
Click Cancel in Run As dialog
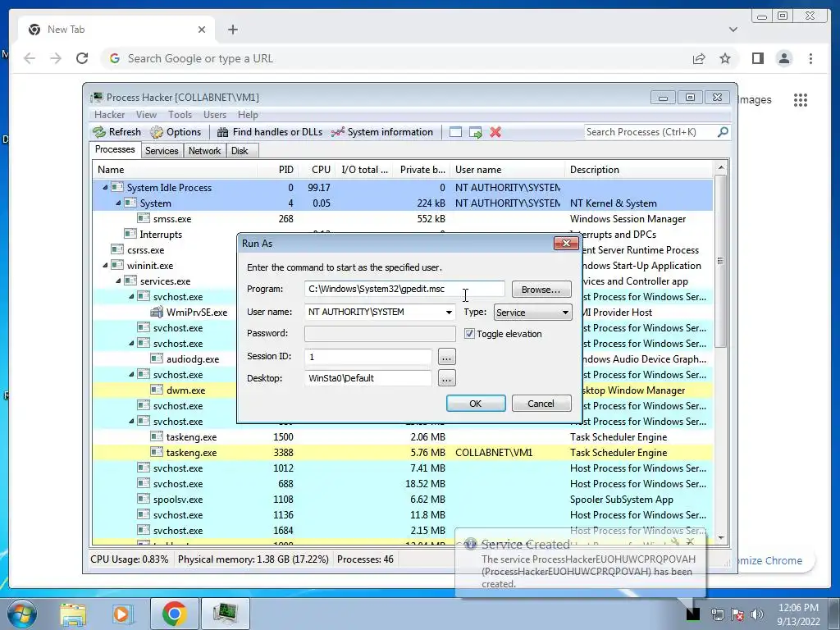541,404
